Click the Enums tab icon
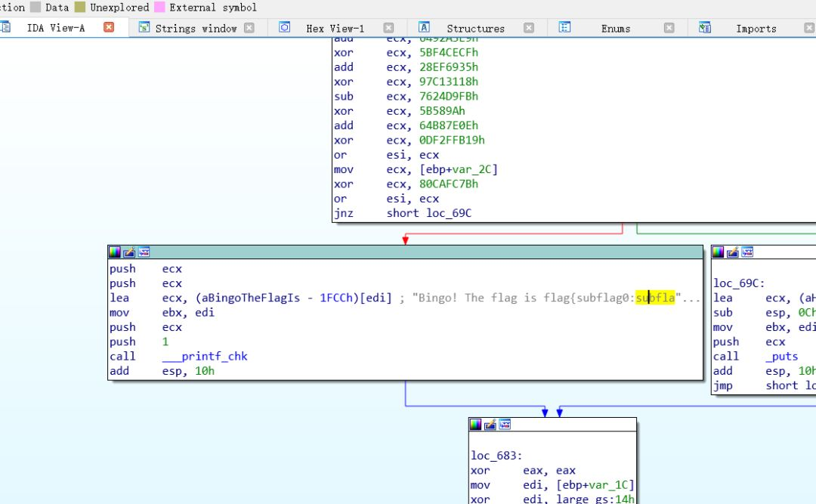The height and width of the screenshot is (504, 816). pyautogui.click(x=564, y=28)
